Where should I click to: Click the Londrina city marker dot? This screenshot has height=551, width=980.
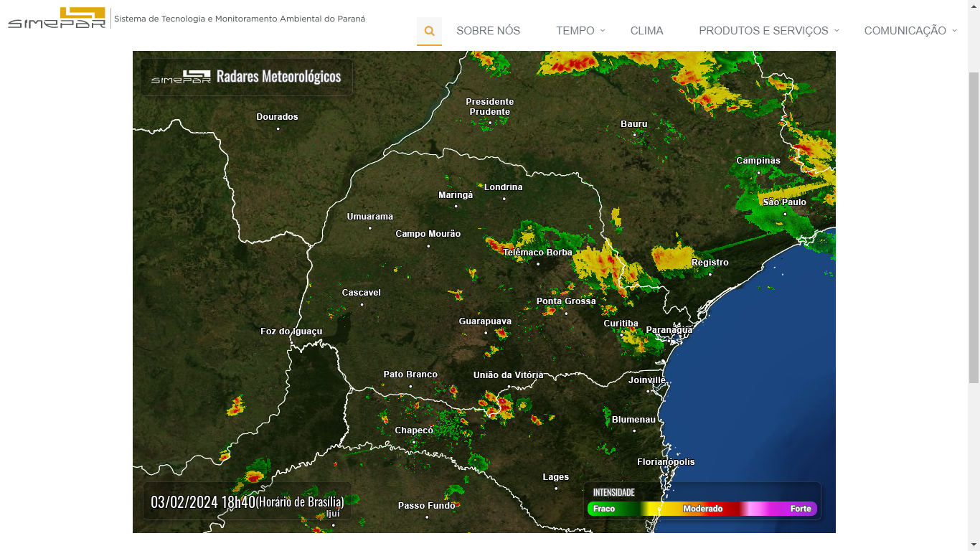tap(504, 199)
